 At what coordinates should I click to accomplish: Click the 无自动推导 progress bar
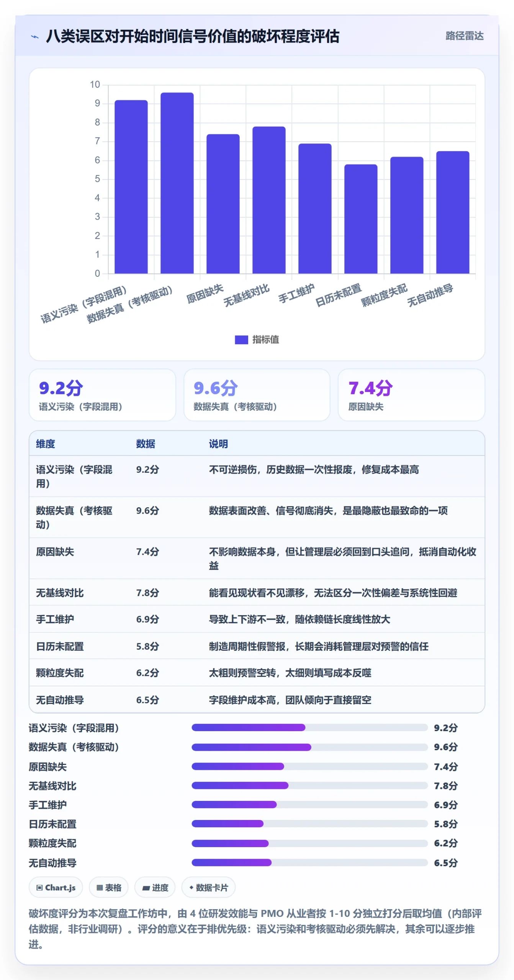[x=309, y=862]
